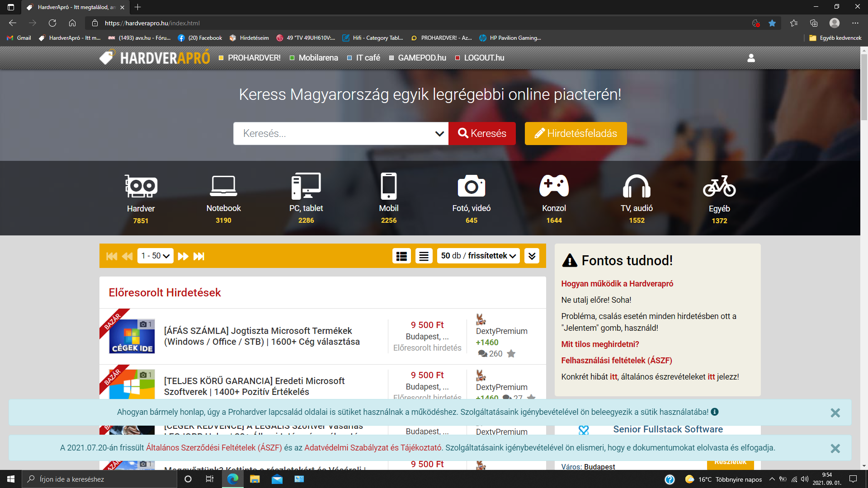Open the Konzol gamepad category
The width and height of the screenshot is (868, 488).
click(554, 186)
